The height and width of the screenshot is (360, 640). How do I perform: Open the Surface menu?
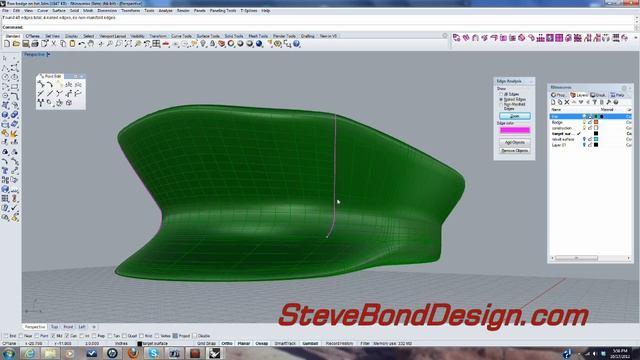pyautogui.click(x=58, y=11)
